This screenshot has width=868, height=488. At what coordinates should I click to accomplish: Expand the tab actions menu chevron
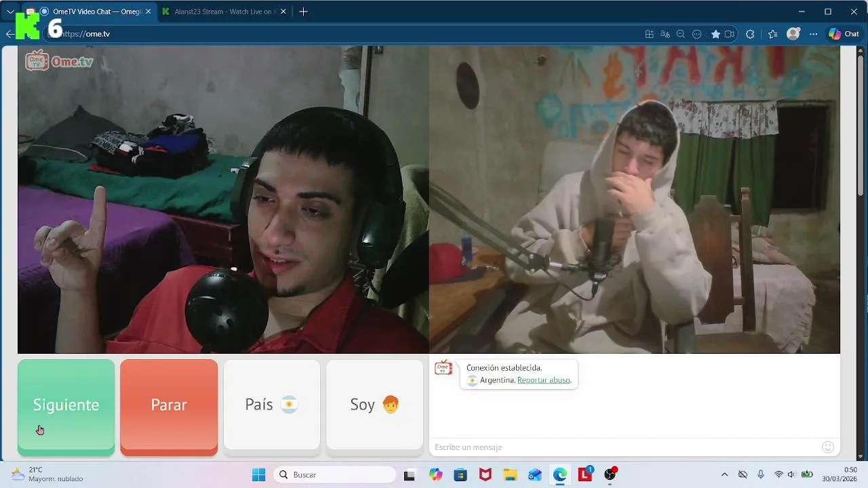pyautogui.click(x=10, y=12)
